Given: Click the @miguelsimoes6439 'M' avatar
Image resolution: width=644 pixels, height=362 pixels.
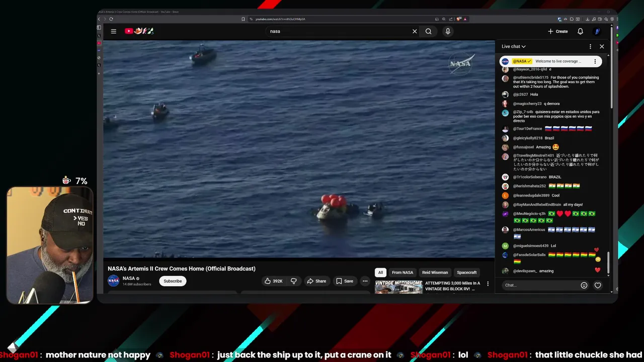Looking at the screenshot, I should point(505,246).
